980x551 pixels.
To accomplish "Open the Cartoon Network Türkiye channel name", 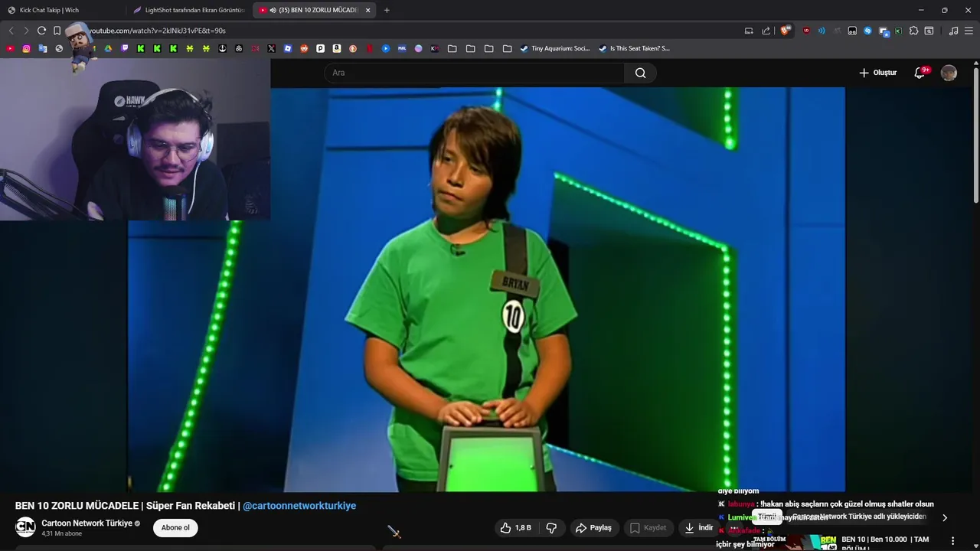I will pos(87,523).
